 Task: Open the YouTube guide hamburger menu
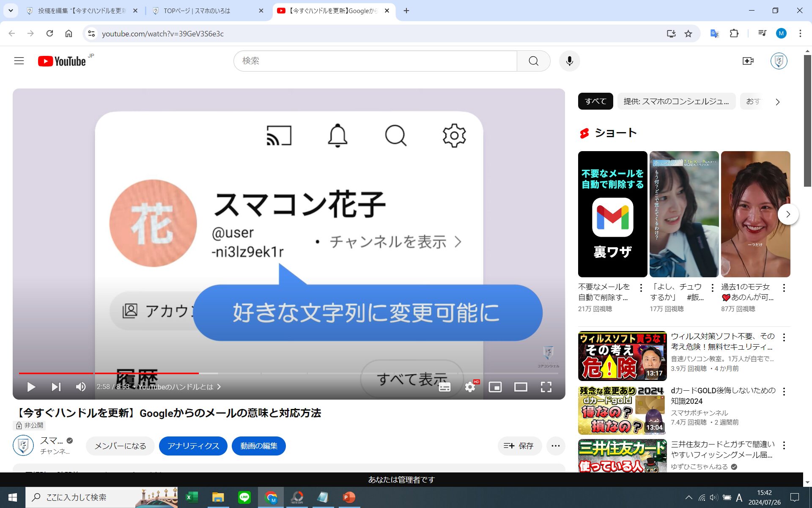[19, 61]
